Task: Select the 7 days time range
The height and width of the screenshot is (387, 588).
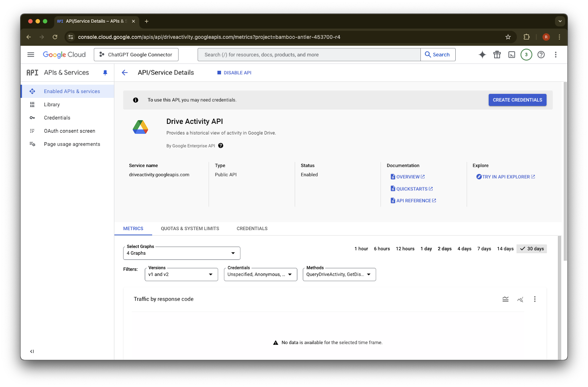Action: point(484,249)
